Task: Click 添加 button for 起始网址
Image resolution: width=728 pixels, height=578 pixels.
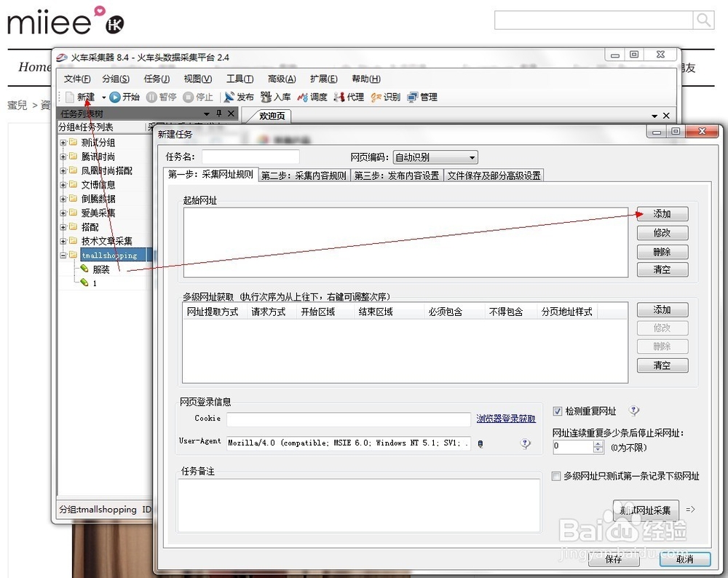Action: (662, 214)
